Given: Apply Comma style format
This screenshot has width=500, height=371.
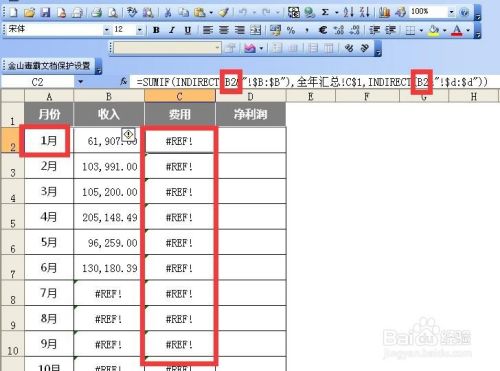Looking at the screenshot, I should (307, 30).
